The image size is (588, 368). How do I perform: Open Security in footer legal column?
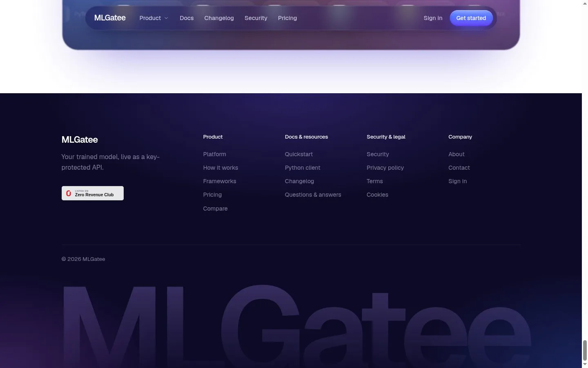pyautogui.click(x=378, y=154)
